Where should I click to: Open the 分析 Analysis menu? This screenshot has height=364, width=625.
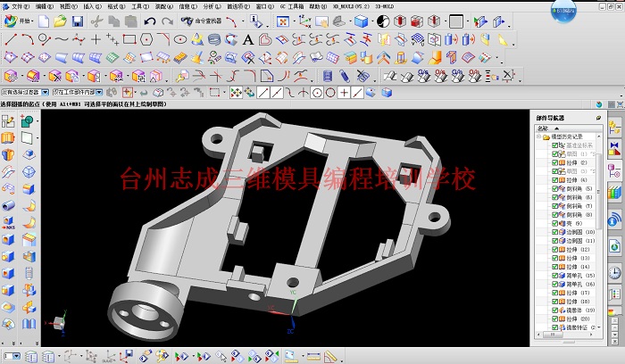[212, 7]
